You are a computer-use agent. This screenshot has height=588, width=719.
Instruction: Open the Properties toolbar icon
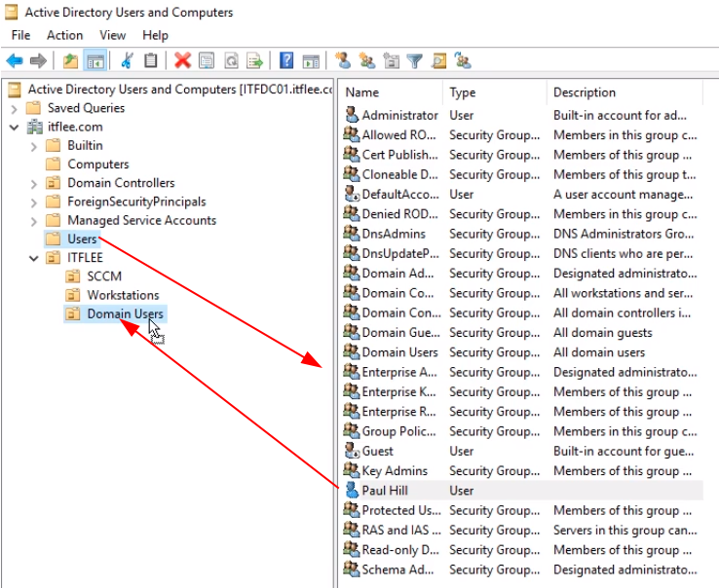click(x=207, y=60)
